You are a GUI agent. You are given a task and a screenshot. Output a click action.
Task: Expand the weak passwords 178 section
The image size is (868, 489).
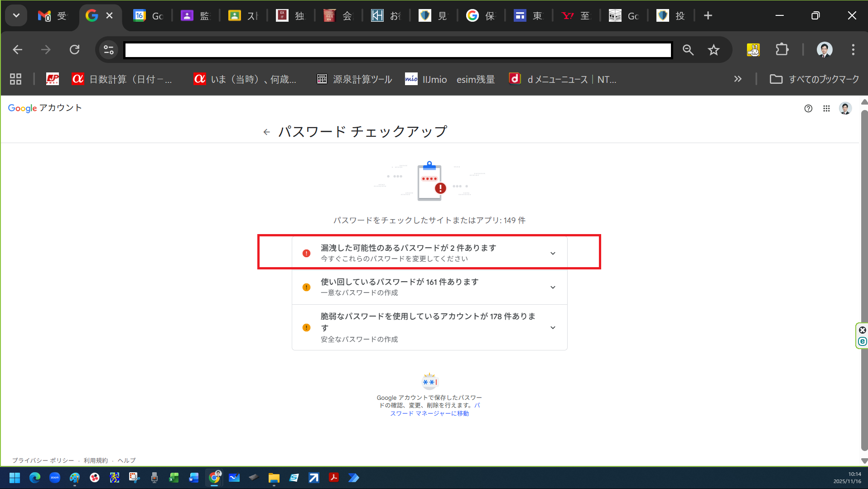coord(552,328)
